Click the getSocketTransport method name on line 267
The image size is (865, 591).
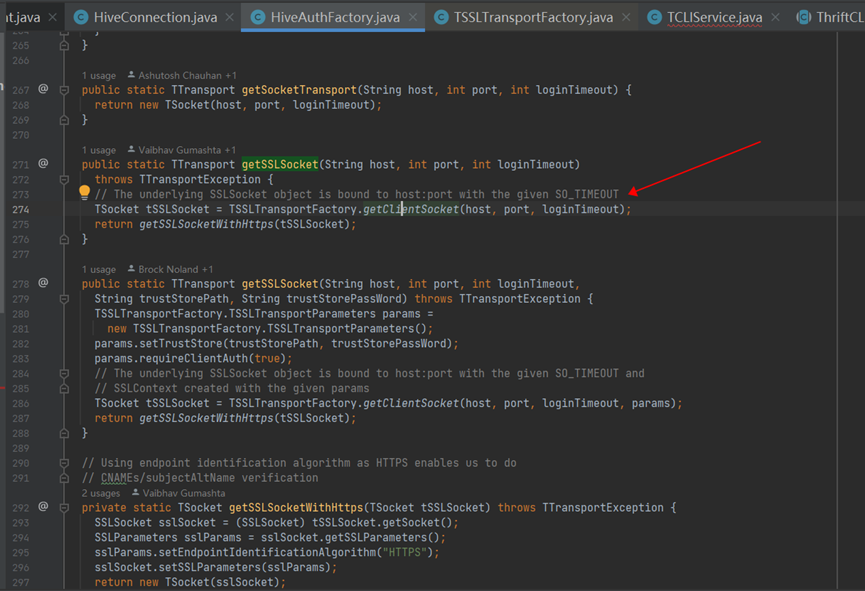tap(299, 90)
